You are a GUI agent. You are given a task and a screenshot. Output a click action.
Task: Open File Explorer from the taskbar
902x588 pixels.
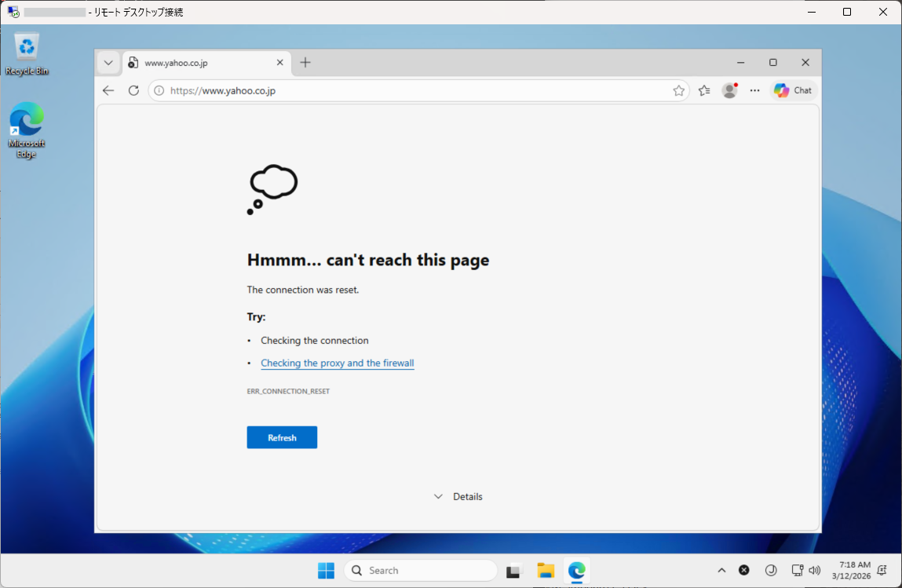(546, 571)
